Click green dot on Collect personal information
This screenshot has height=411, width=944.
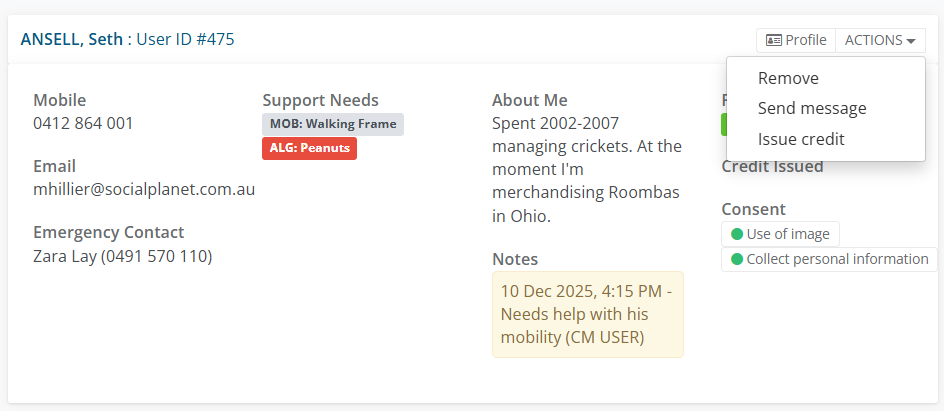(737, 259)
